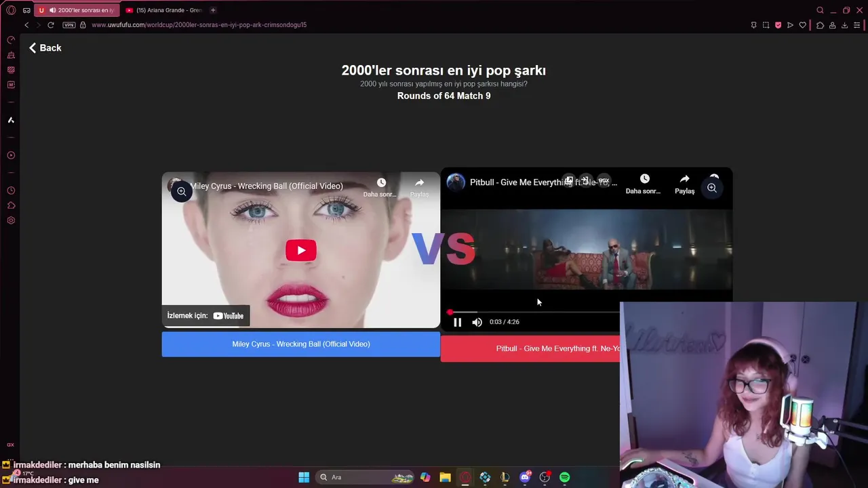Open Discord from the taskbar
The height and width of the screenshot is (488, 868).
[525, 477]
